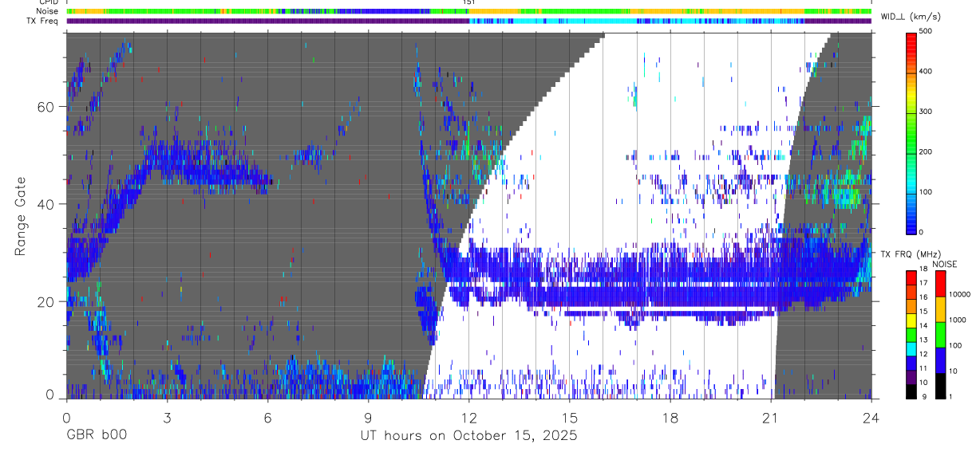Click the 'GBR b00' radar beam label
Viewport: 980px width, 452px height.
click(96, 435)
